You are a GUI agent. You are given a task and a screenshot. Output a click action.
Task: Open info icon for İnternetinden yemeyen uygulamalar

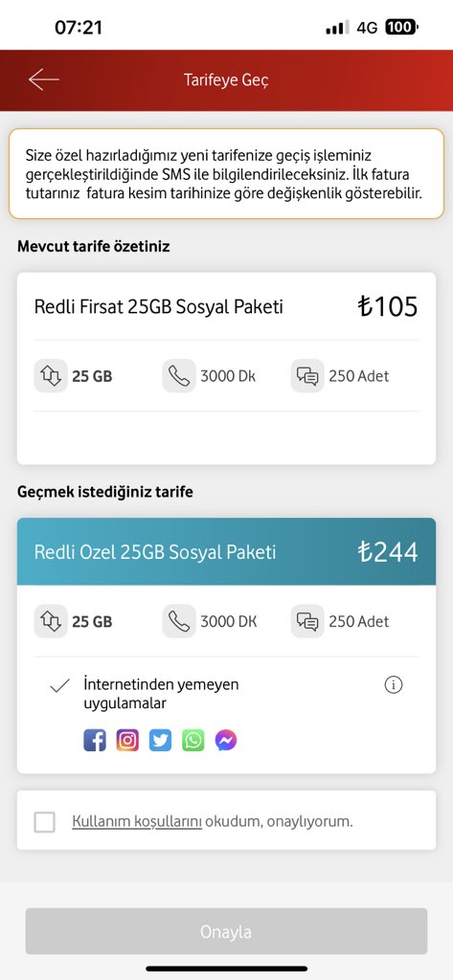(x=394, y=685)
